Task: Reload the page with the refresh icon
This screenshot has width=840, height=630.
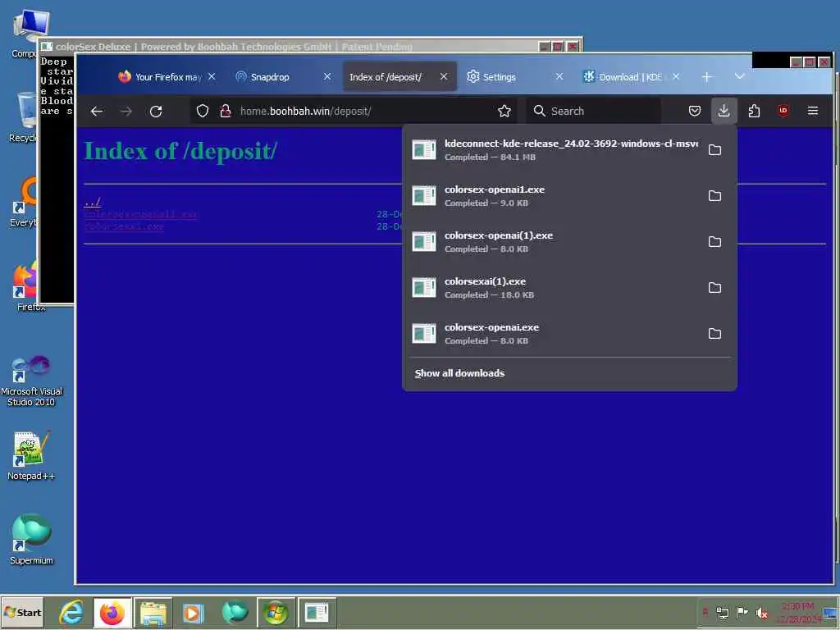Action: (x=156, y=112)
